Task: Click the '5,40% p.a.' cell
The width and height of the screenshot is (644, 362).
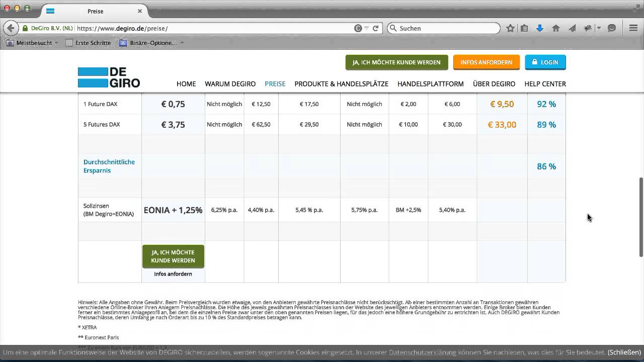Action: point(452,210)
